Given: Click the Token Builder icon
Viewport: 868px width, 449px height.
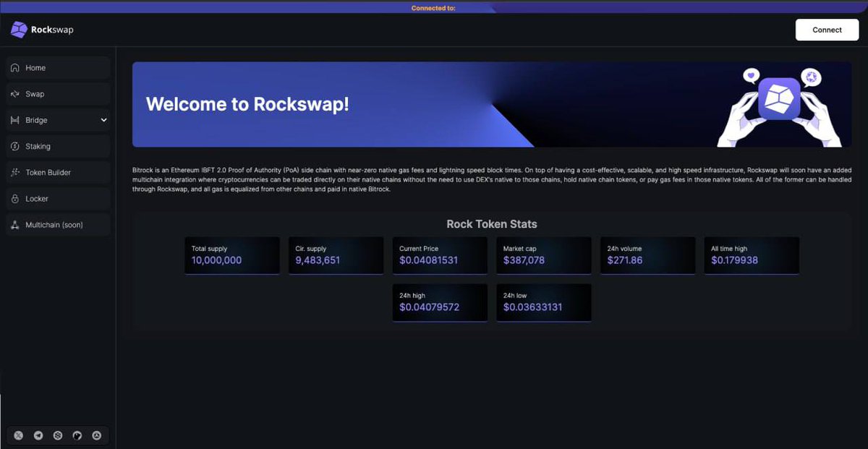Looking at the screenshot, I should 15,172.
